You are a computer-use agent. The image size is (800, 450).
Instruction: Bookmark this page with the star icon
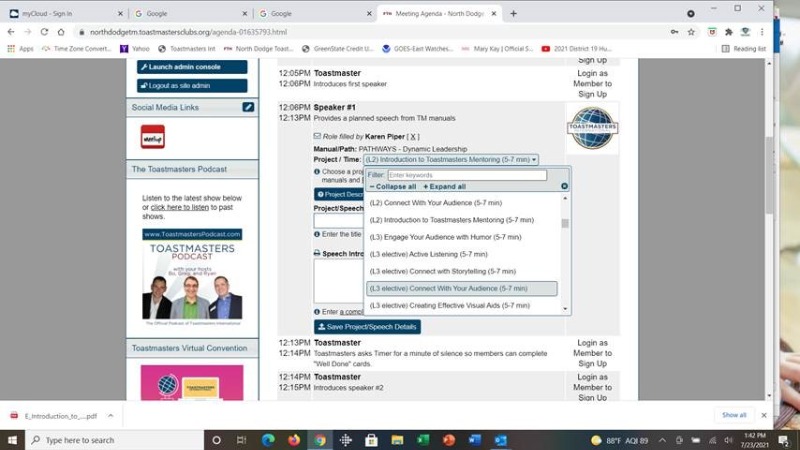(x=691, y=31)
